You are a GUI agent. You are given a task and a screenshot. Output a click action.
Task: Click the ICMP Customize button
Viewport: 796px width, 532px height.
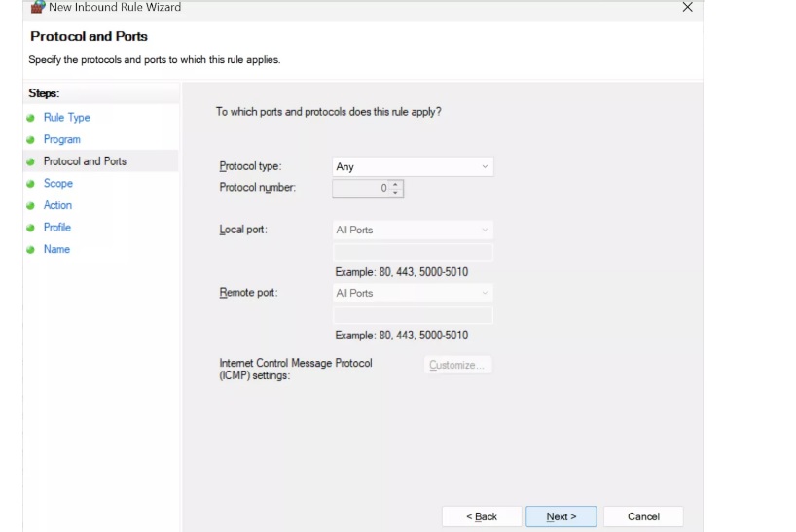click(457, 365)
